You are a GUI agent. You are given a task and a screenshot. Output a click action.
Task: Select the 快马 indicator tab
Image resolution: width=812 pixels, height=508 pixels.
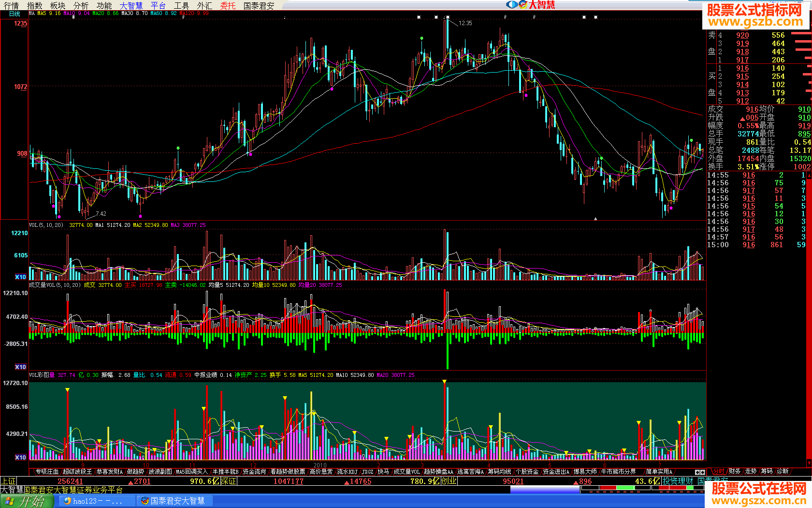point(384,471)
